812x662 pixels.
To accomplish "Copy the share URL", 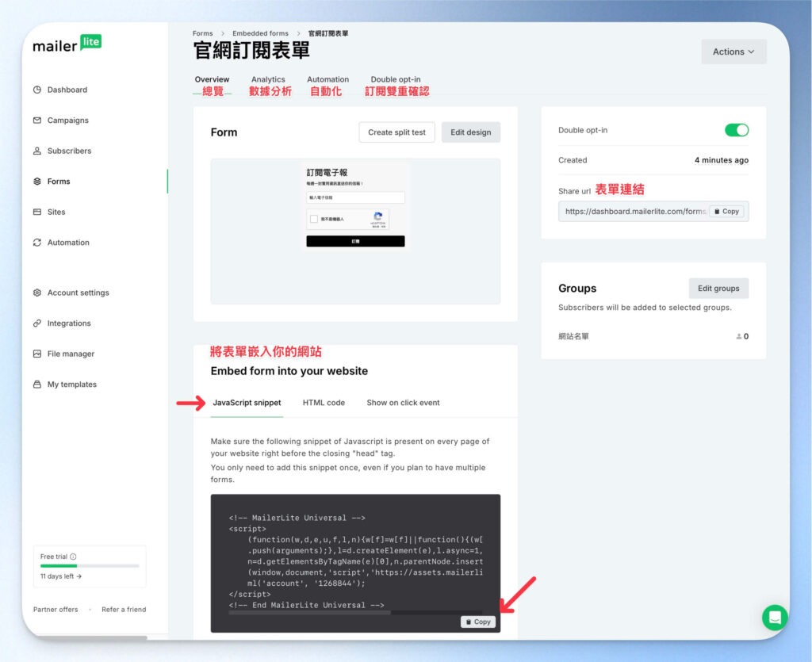I will (726, 211).
